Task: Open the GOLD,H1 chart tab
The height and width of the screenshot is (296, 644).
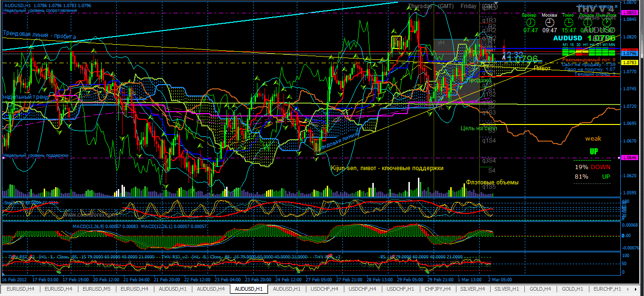Action: tap(572, 288)
